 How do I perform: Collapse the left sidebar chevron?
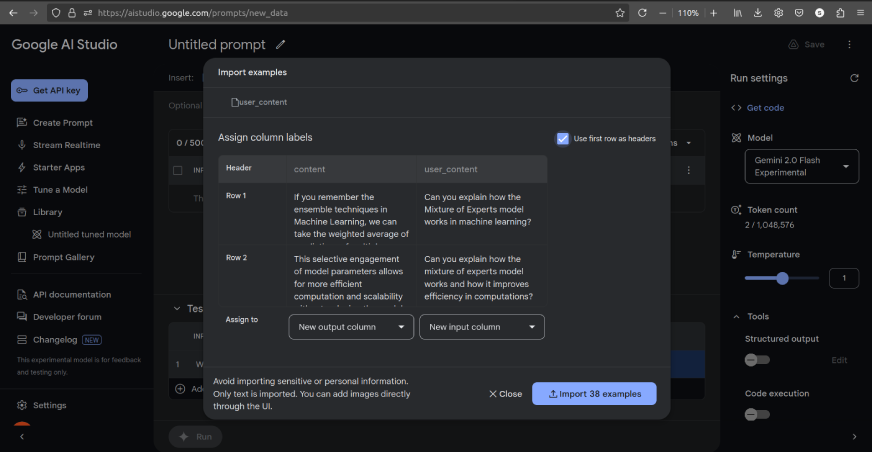pos(22,436)
